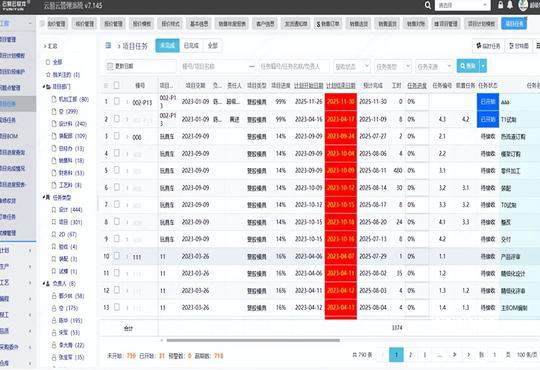Open the 请选择 dropdown in top bar
This screenshot has height=370, width=540.
pos(463,5)
